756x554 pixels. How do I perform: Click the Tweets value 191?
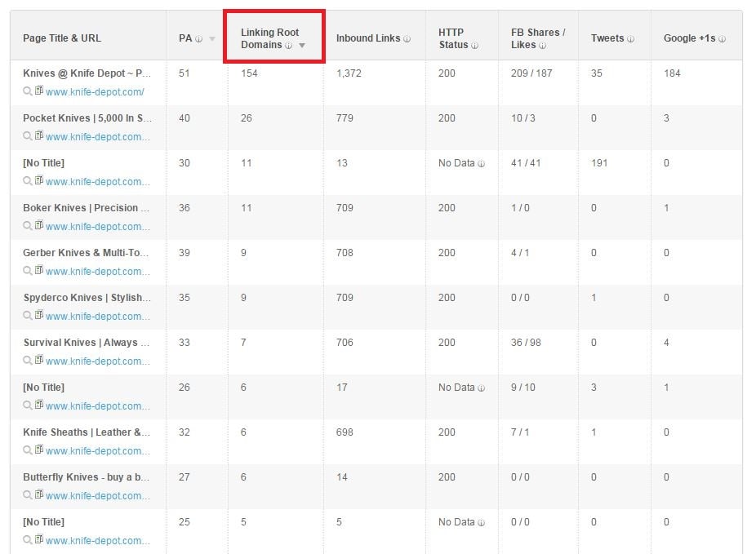tap(599, 163)
